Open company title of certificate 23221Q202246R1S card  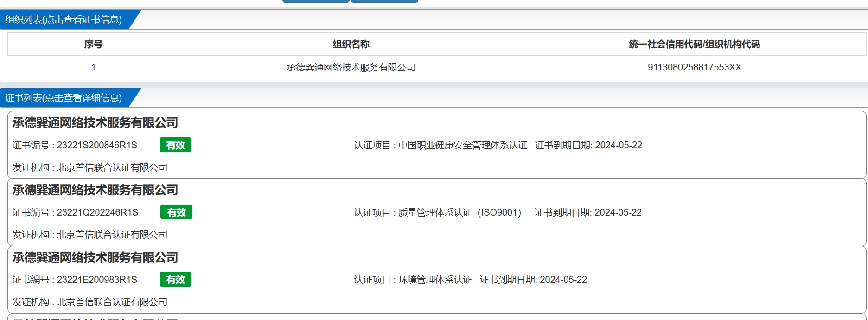(95, 190)
